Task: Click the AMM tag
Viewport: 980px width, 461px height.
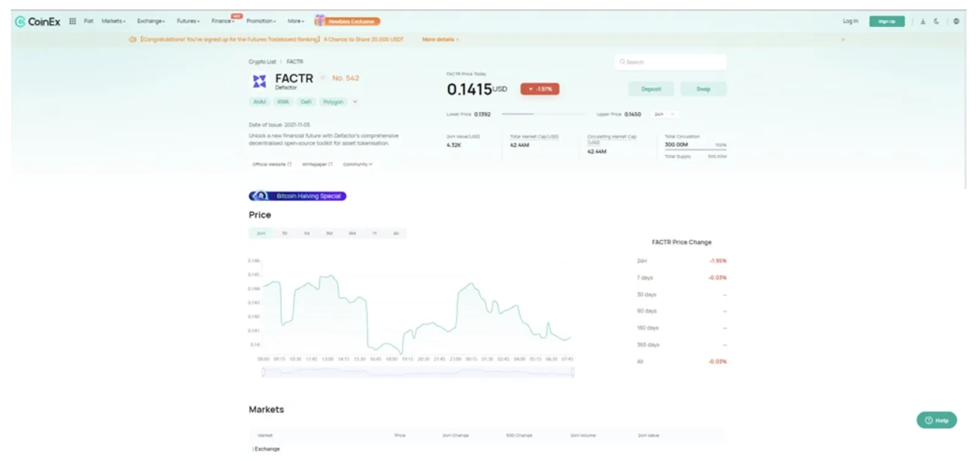Action: pyautogui.click(x=260, y=102)
